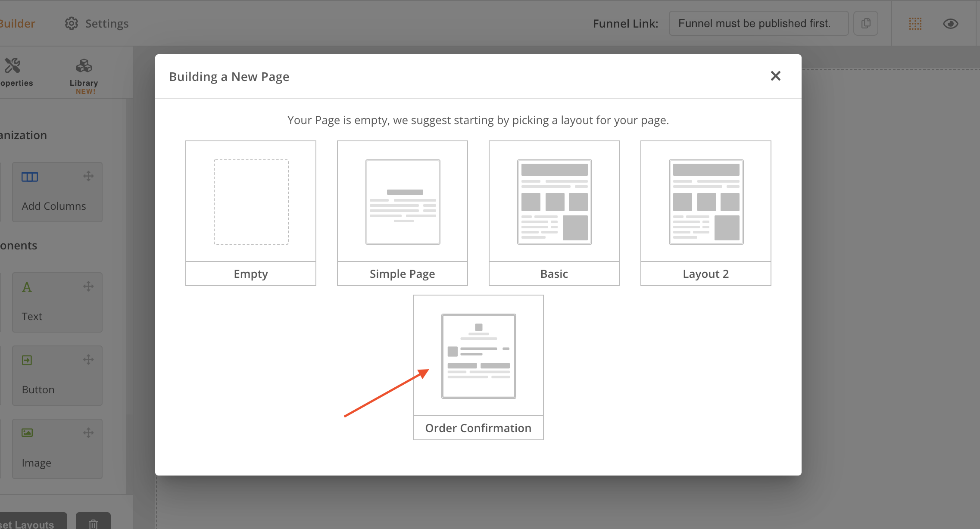Screen dimensions: 980x529
Task: Select the Layout 2 template
Action: 705,202
